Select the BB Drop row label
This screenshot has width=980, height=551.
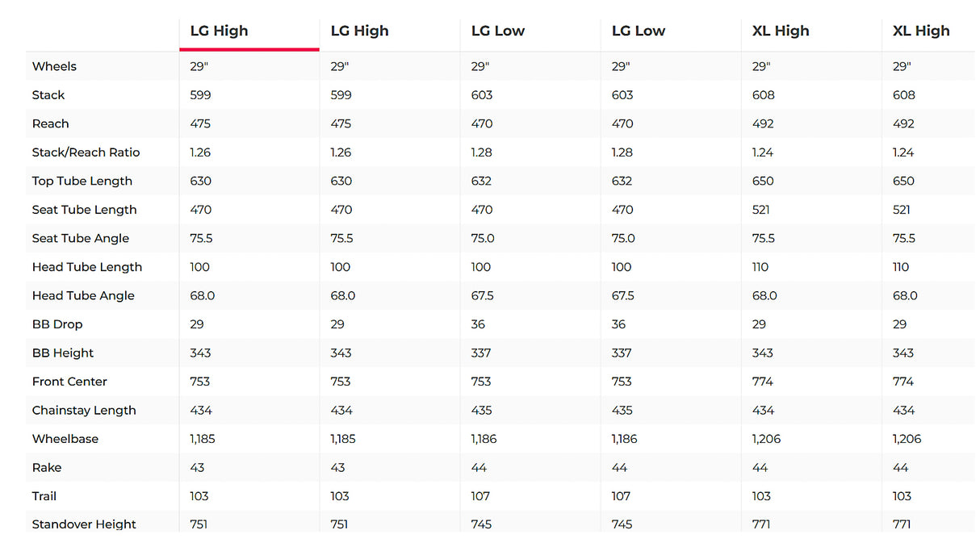coord(57,324)
